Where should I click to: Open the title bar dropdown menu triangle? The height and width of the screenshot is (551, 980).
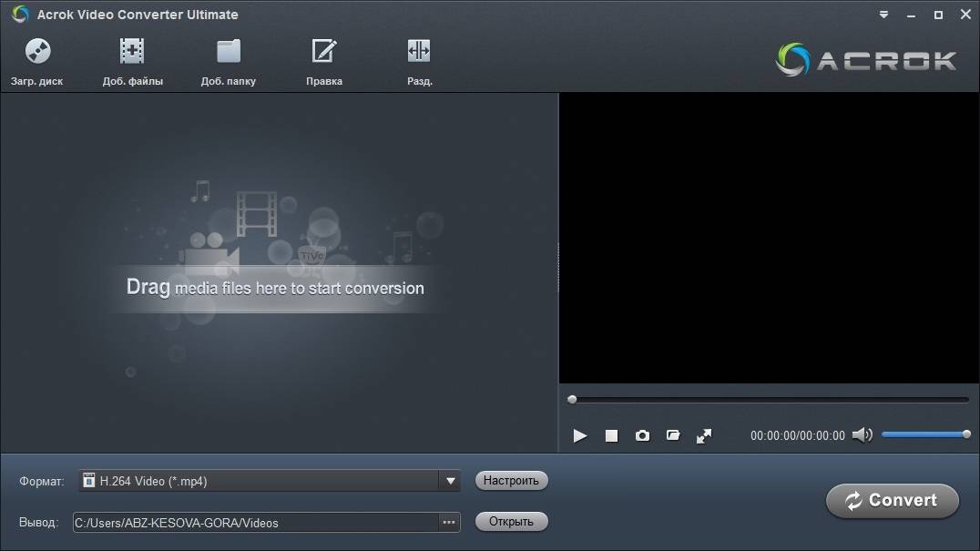tap(883, 15)
